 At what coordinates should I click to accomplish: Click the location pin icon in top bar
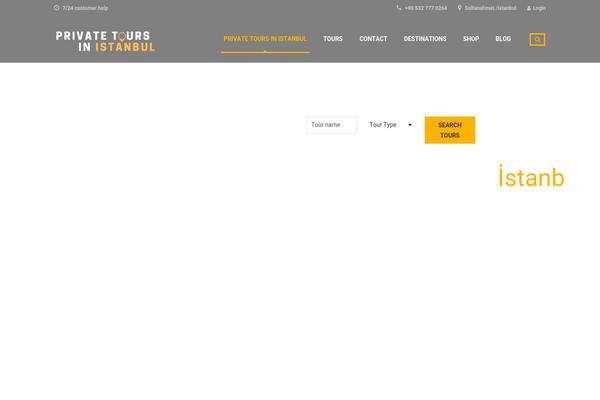pyautogui.click(x=460, y=8)
